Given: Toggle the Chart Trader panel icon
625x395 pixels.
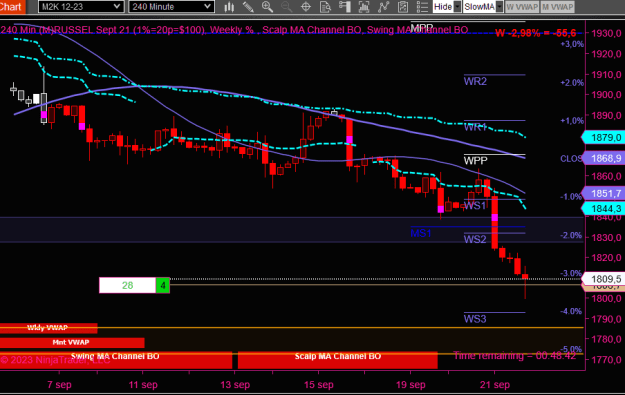Looking at the screenshot, I should click(x=344, y=7).
